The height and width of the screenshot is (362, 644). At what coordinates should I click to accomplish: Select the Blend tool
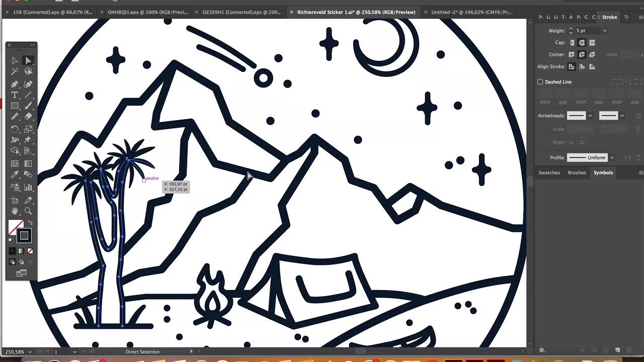point(28,175)
